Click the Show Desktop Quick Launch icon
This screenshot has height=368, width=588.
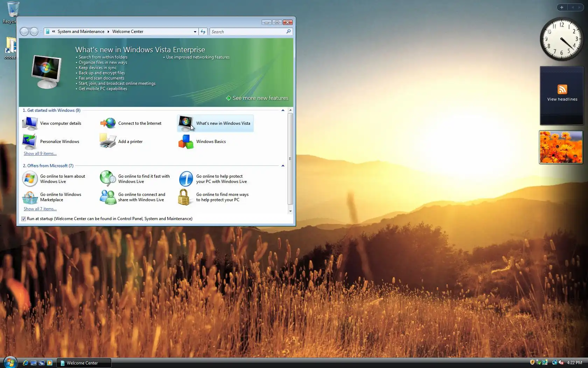point(34,363)
